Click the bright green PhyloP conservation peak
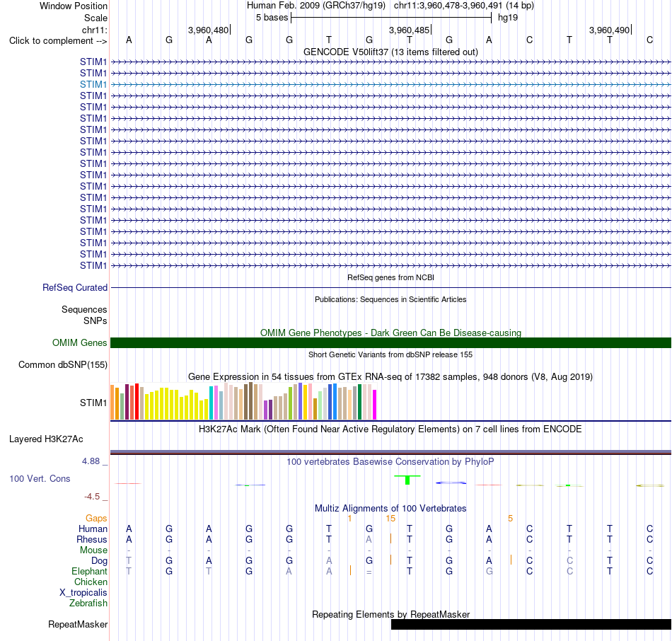This screenshot has width=672, height=641. click(x=407, y=480)
